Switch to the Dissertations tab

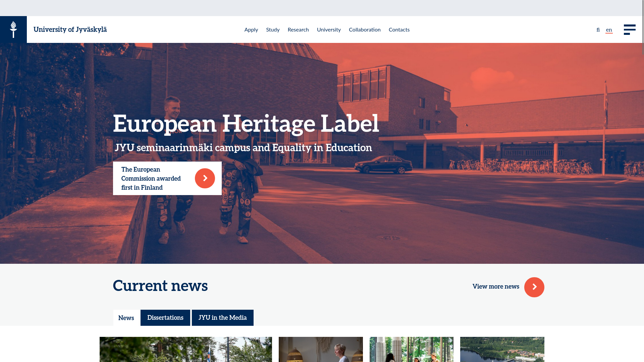(x=165, y=318)
